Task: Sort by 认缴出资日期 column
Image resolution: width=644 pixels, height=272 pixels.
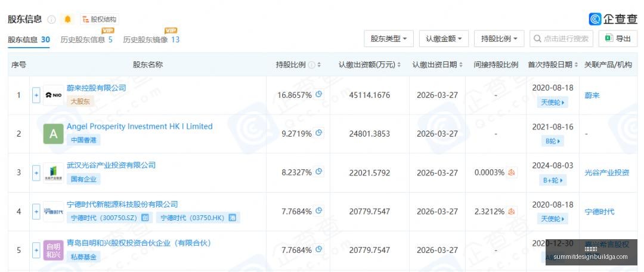Action: pyautogui.click(x=460, y=65)
